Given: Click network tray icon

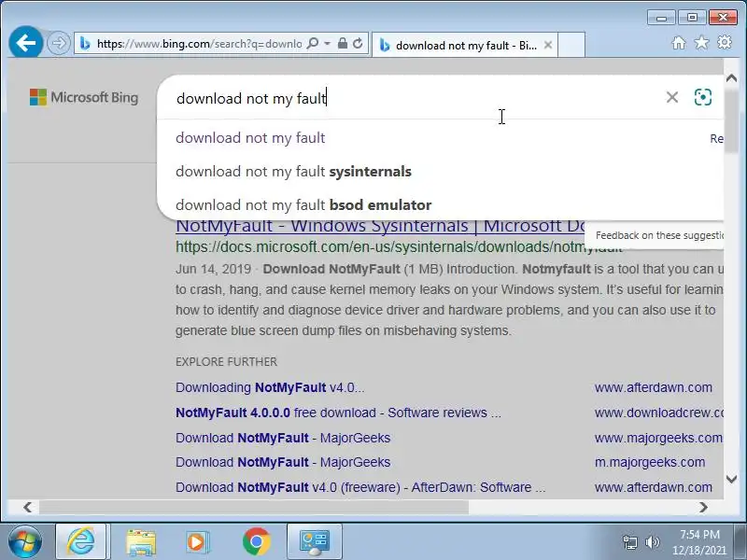Looking at the screenshot, I should [629, 542].
